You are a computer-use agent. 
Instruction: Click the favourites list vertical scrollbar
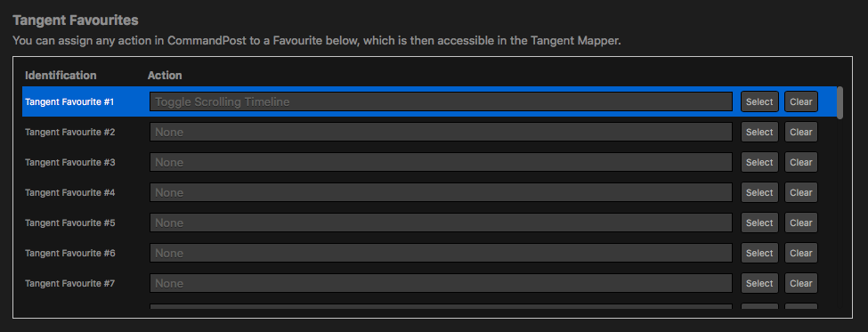tap(840, 103)
